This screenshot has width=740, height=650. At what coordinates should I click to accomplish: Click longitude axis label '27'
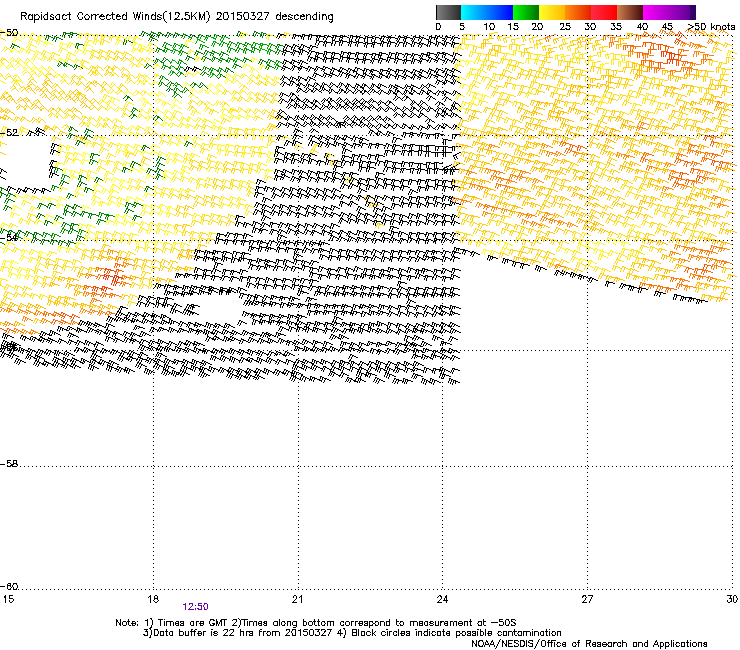tap(587, 599)
